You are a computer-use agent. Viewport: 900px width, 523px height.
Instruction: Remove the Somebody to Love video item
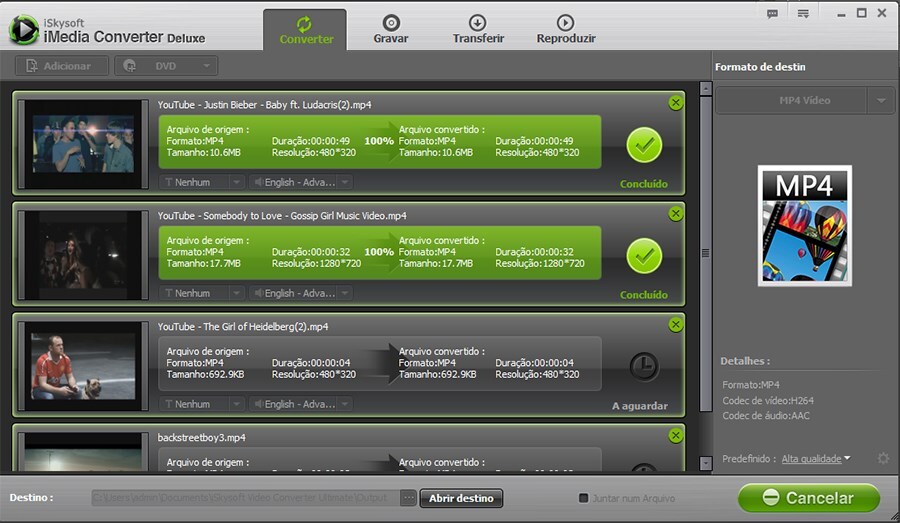coord(676,214)
